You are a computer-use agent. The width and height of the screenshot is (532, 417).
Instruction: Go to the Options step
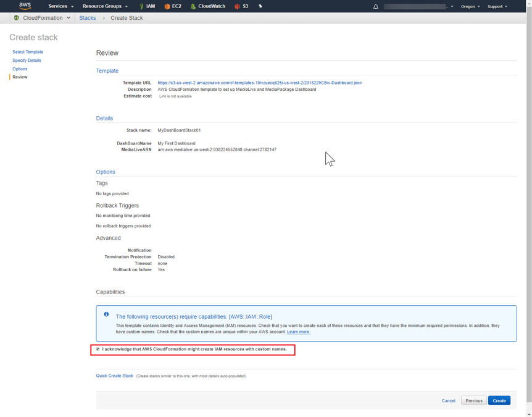click(20, 69)
